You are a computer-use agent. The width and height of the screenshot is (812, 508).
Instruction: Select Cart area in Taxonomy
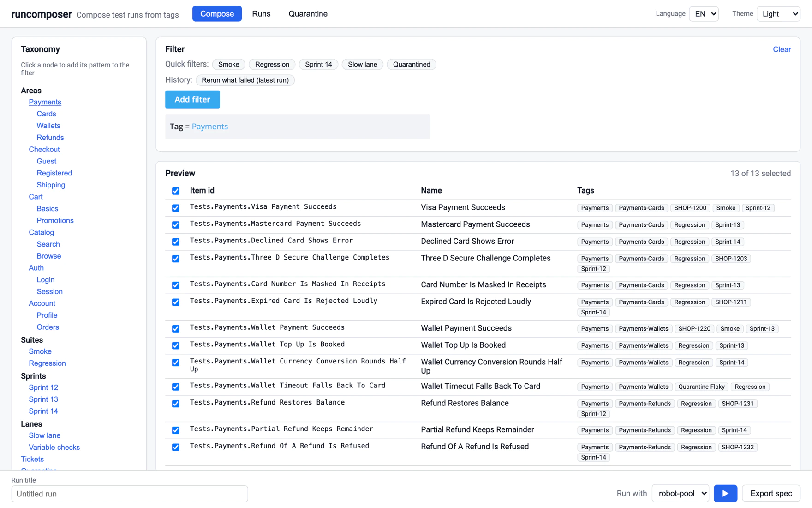(x=36, y=197)
